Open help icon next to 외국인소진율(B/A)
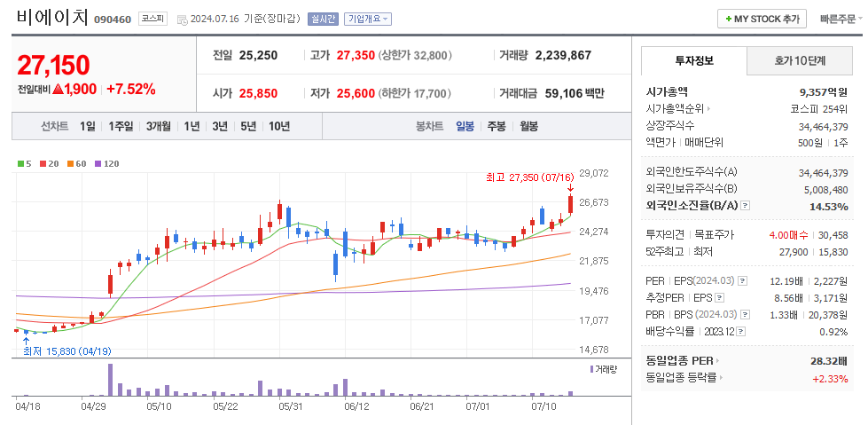 pos(745,206)
